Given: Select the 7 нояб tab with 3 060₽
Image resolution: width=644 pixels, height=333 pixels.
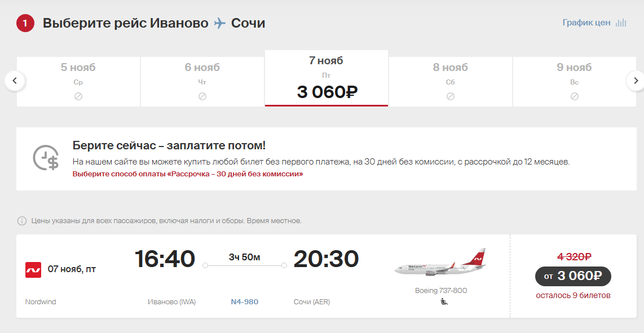Looking at the screenshot, I should 327,78.
